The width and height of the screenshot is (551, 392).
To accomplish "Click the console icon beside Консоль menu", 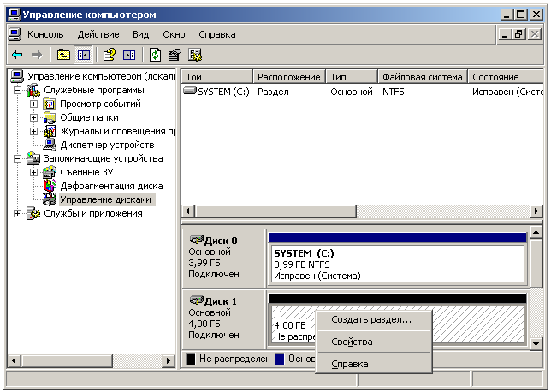I will point(15,34).
